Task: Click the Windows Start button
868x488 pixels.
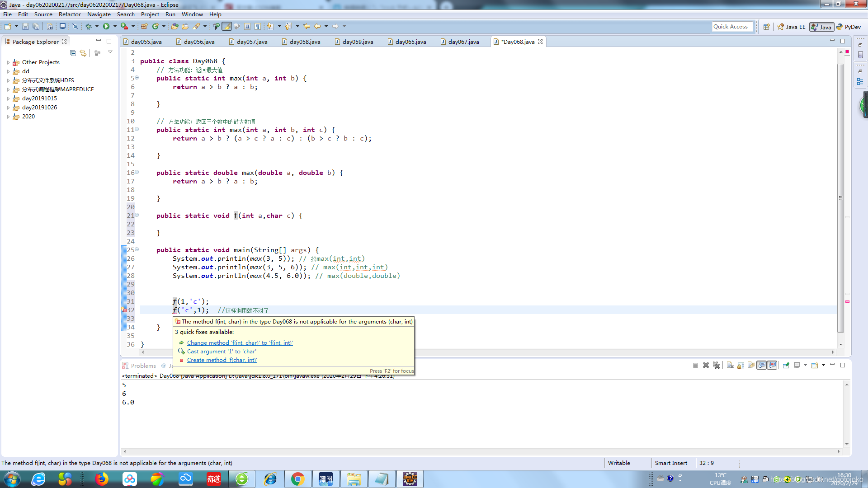Action: tap(12, 479)
